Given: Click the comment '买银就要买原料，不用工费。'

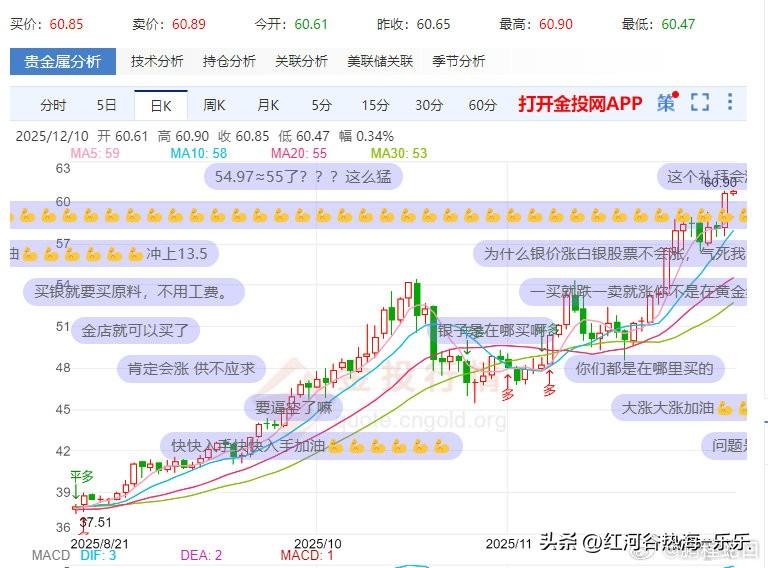Looking at the screenshot, I should (x=133, y=292).
